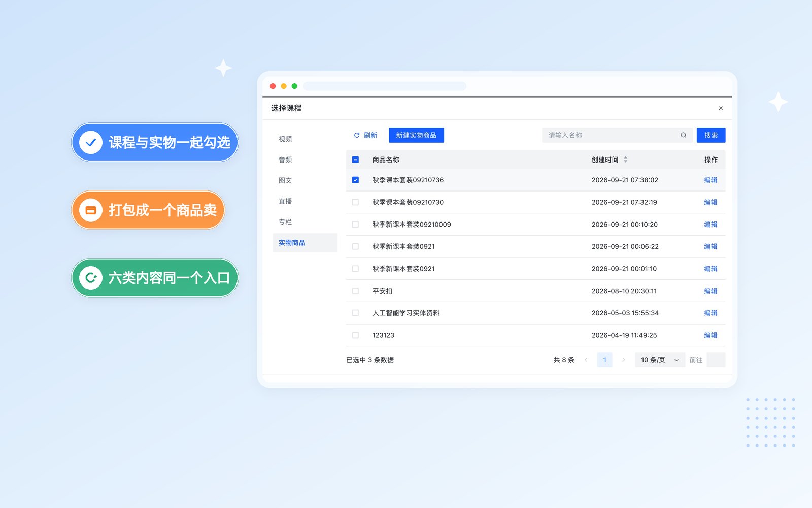The image size is (812, 508).
Task: Click the 刷新 button
Action: coord(365,135)
